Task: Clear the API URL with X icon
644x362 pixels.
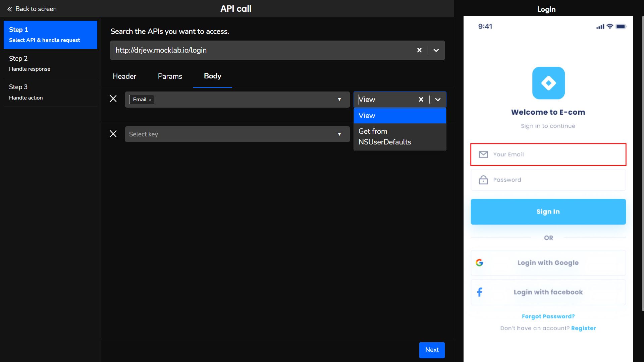Action: 419,50
